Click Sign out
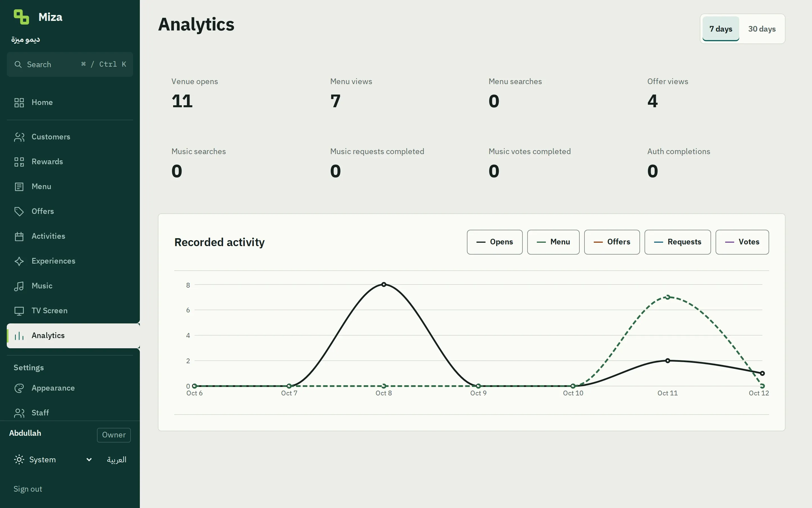This screenshot has height=508, width=812. point(28,489)
